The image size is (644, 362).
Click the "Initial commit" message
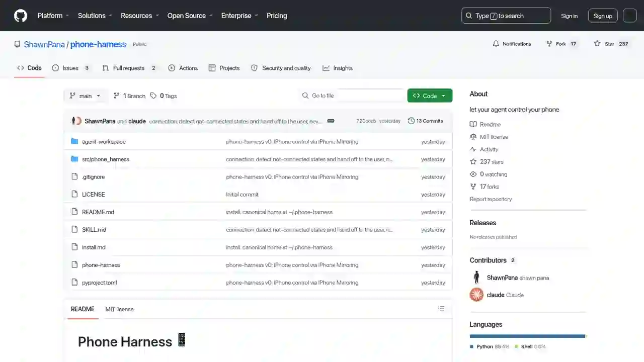tap(242, 194)
